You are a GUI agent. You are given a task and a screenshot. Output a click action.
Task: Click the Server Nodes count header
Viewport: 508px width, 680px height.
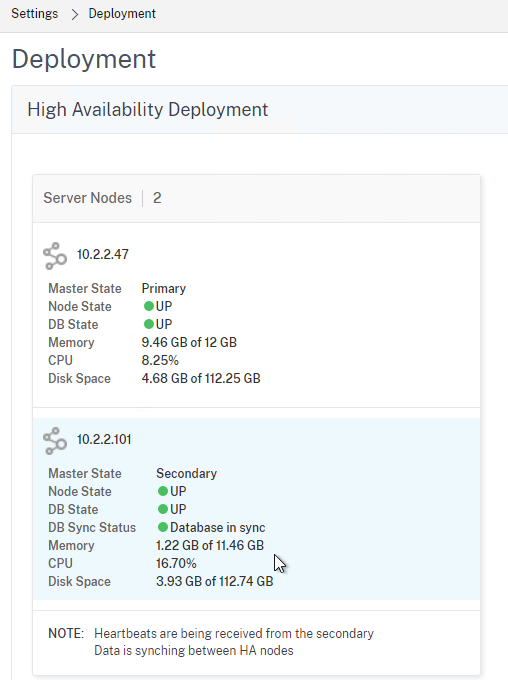[102, 198]
